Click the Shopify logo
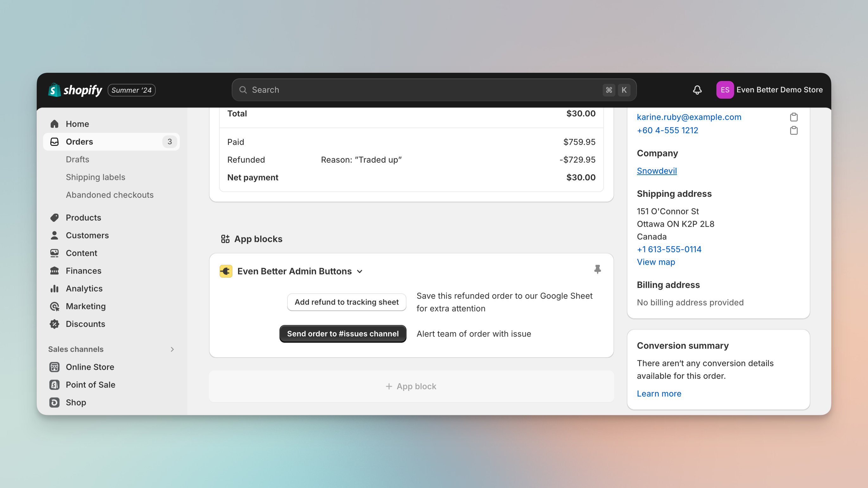The height and width of the screenshot is (488, 868). point(75,90)
